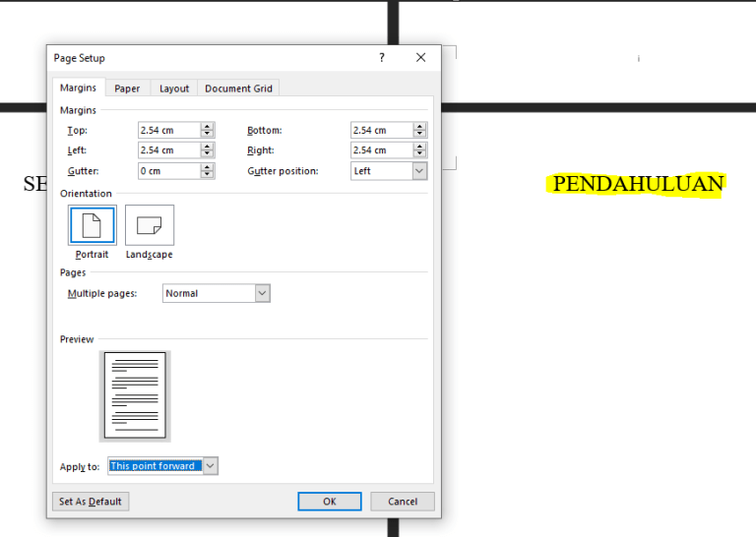Click the Set As Default button
The height and width of the screenshot is (537, 756).
91,502
